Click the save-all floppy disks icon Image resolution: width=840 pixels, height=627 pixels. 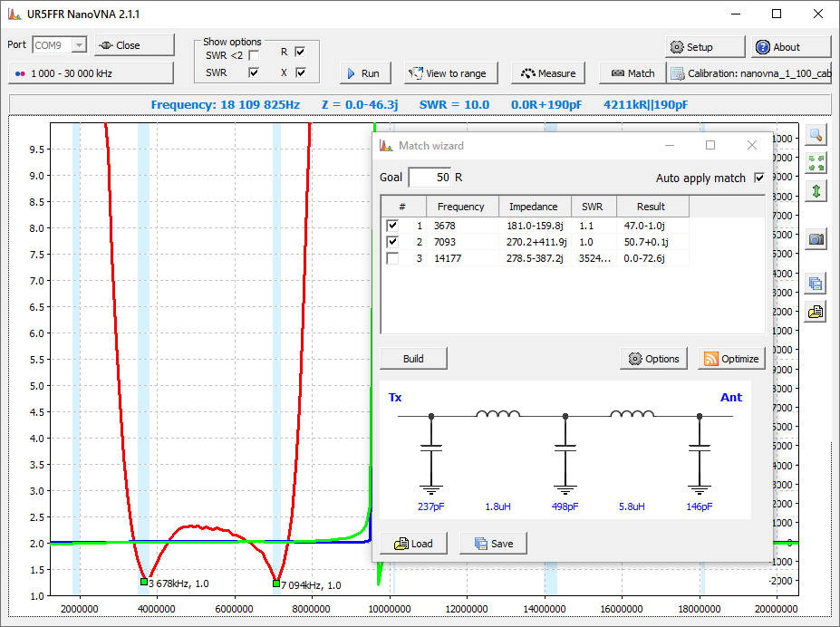816,283
